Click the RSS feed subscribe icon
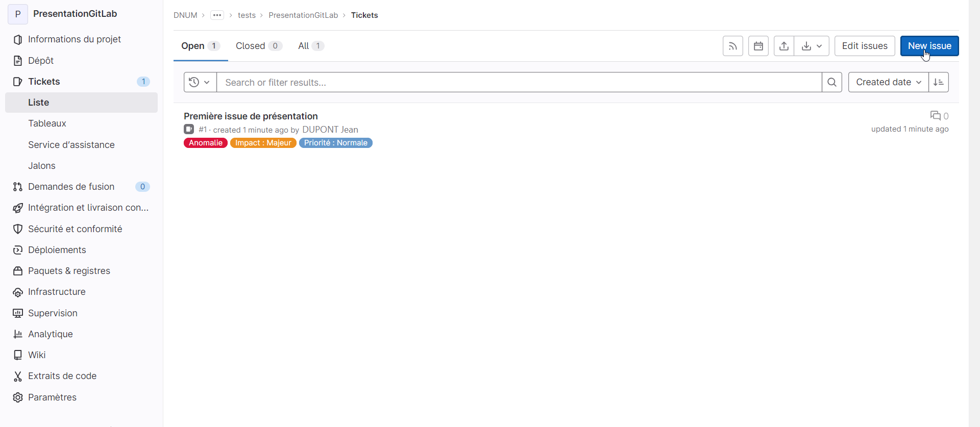The width and height of the screenshot is (980, 427). (x=732, y=46)
